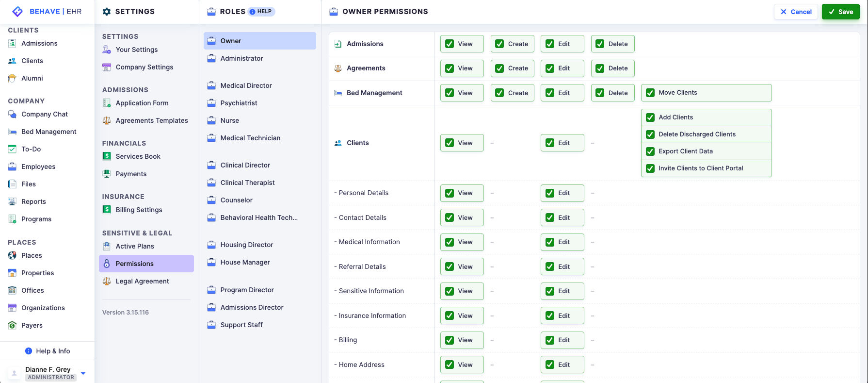
Task: Select the Nurse role
Action: click(229, 120)
